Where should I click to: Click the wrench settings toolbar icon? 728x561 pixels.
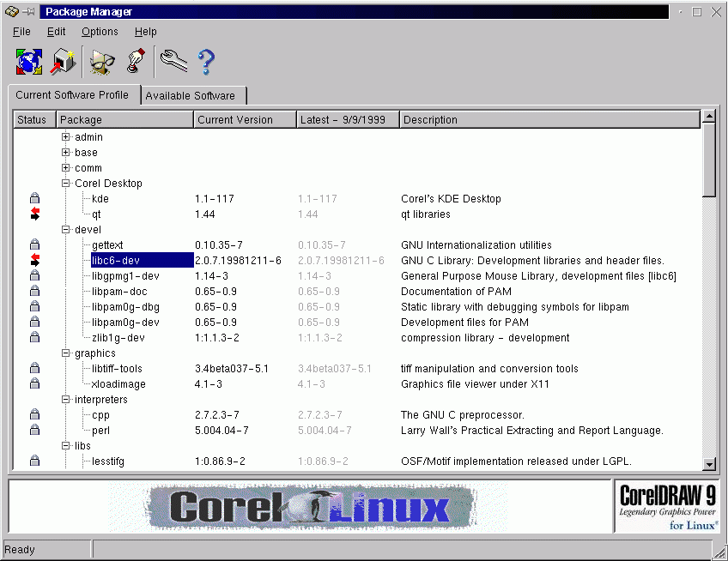click(x=174, y=62)
